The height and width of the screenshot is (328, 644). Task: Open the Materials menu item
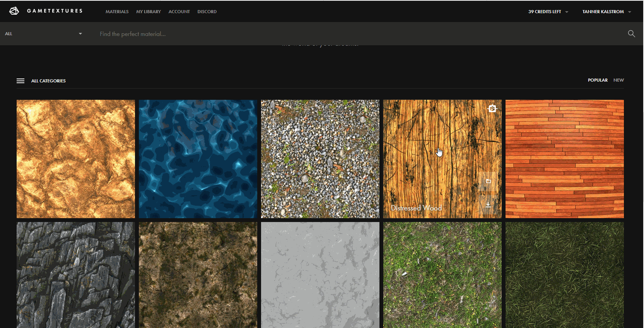click(117, 12)
